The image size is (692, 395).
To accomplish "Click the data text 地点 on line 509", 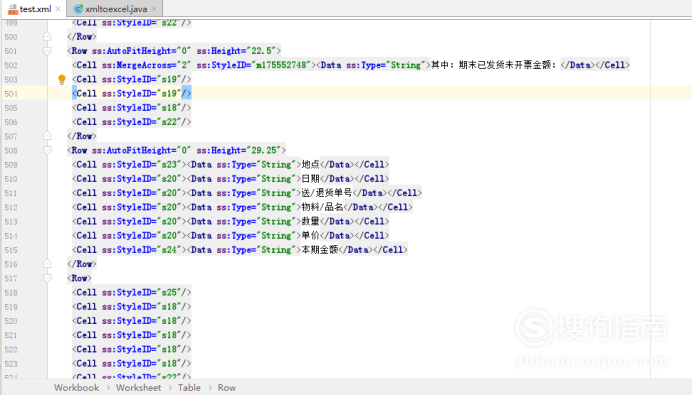I will click(x=310, y=164).
